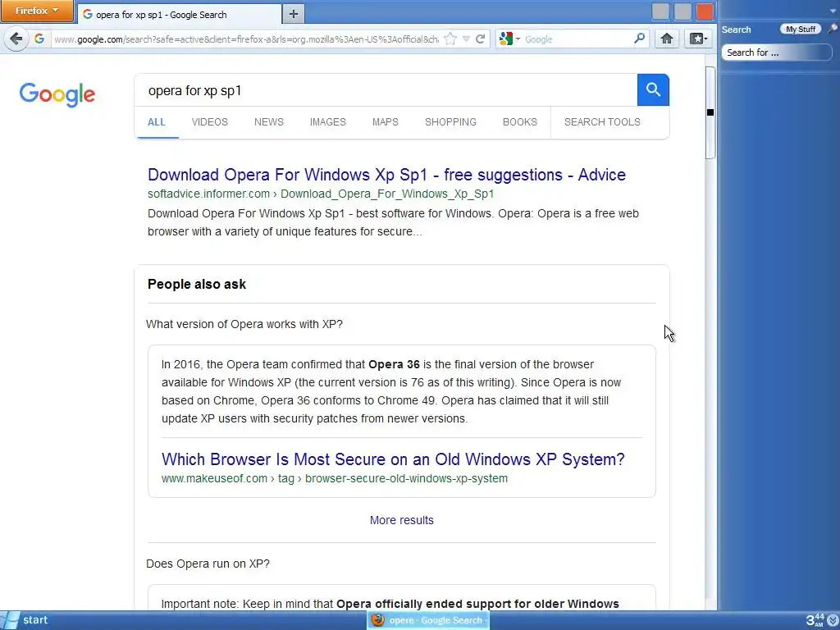This screenshot has height=630, width=840.
Task: Click the toolbar search magnifier icon
Action: pos(639,39)
